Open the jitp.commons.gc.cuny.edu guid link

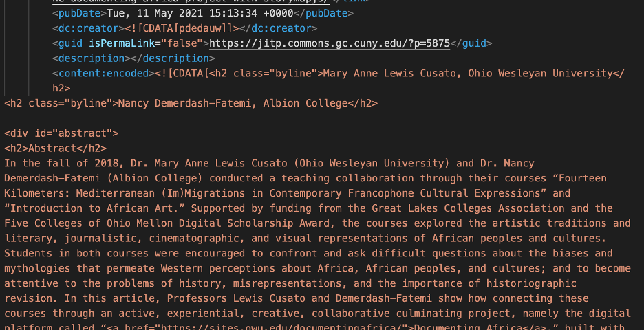tap(330, 43)
